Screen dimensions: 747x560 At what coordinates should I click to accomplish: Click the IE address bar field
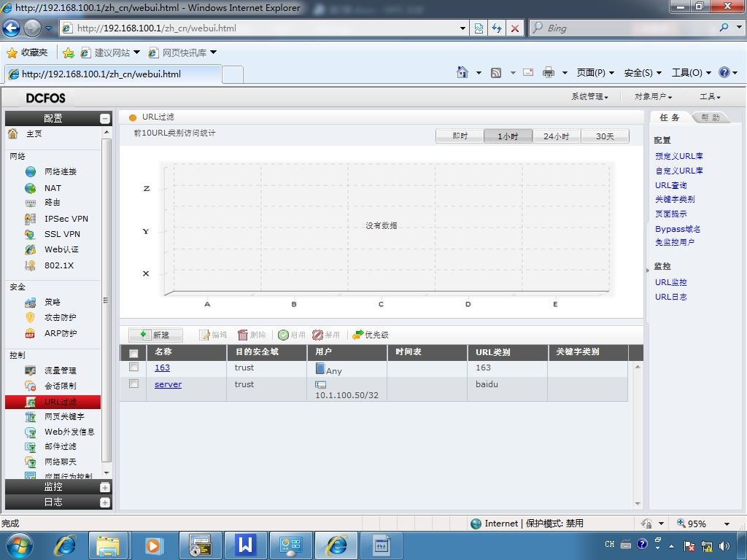(264, 28)
